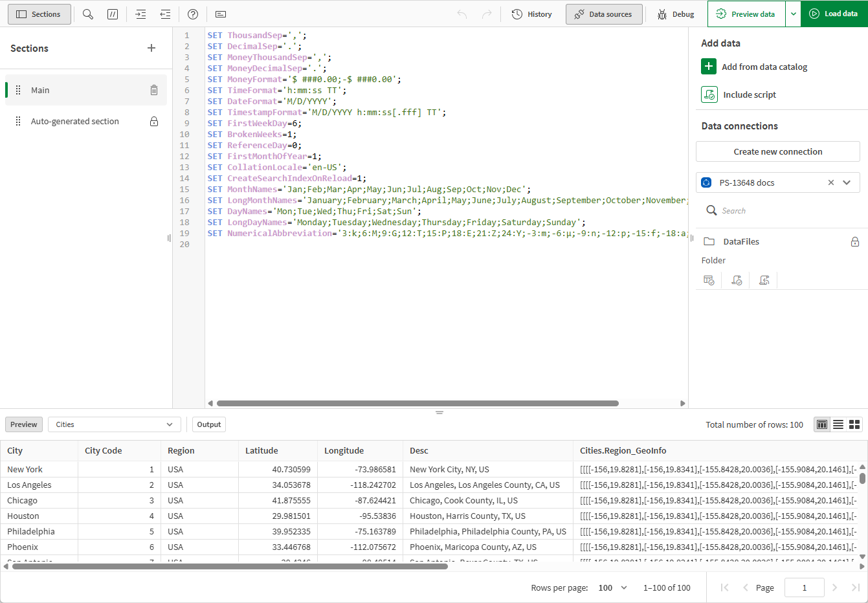
Task: Toggle the comment/uncomment code icon
Action: [x=113, y=14]
